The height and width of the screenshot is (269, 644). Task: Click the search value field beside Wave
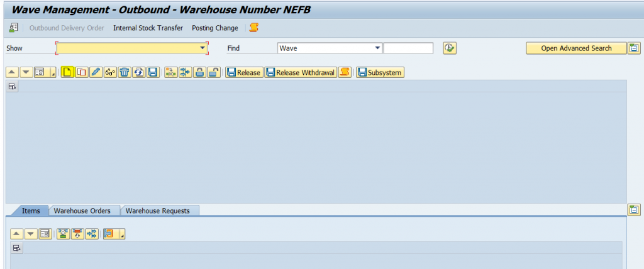click(x=408, y=48)
